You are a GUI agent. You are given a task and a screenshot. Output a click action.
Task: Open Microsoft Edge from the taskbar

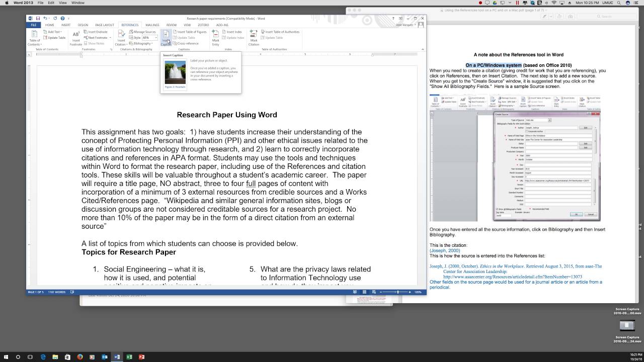pyautogui.click(x=43, y=357)
